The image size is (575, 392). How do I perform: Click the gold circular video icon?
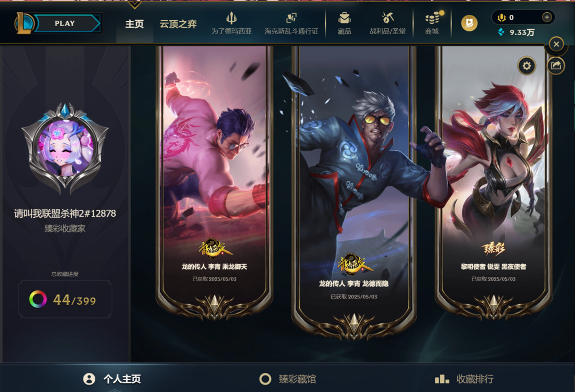click(x=470, y=23)
